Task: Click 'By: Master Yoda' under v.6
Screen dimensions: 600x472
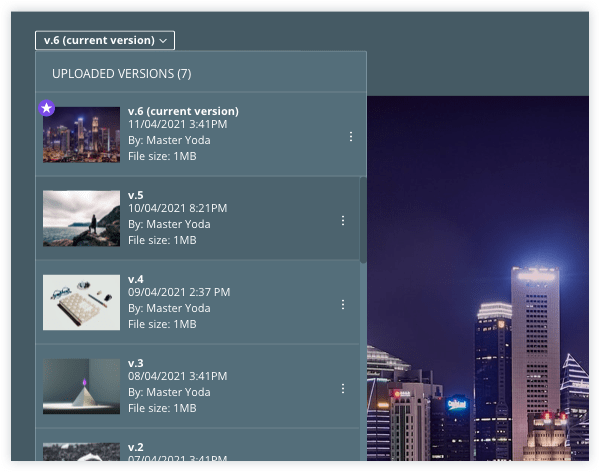Action: click(169, 140)
